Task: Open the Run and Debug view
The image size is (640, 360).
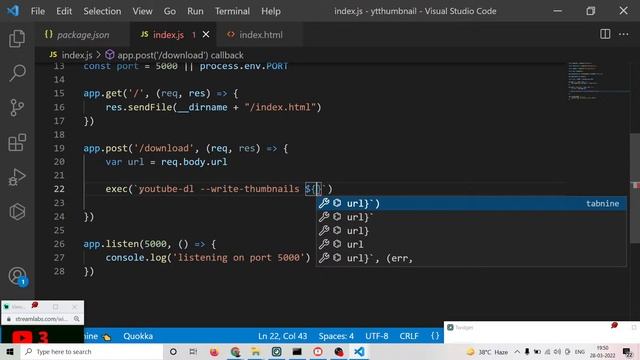Action: coord(17,177)
